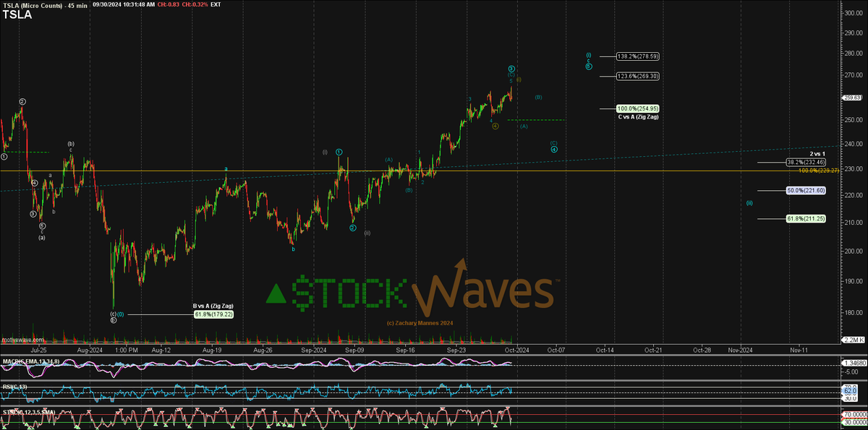Select the 61.8%(179.22) B vs A label
Screen dimensions: 868x430
pyautogui.click(x=213, y=314)
